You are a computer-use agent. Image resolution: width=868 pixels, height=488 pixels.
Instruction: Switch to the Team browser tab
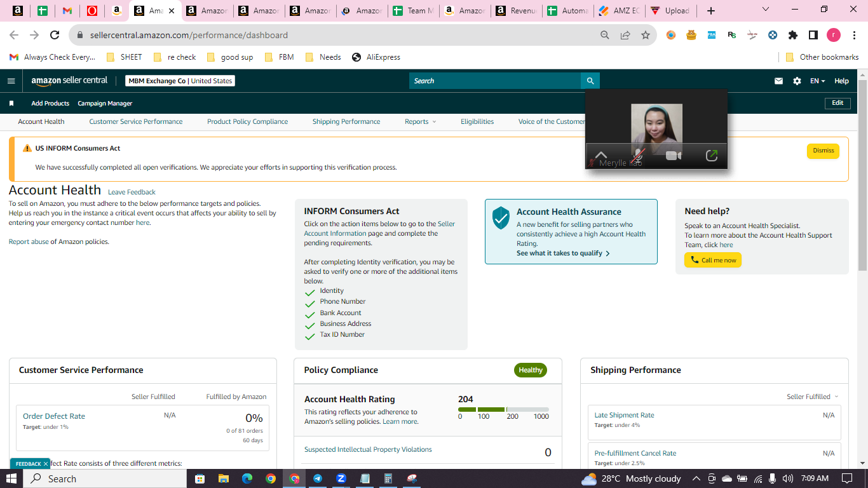[414, 11]
